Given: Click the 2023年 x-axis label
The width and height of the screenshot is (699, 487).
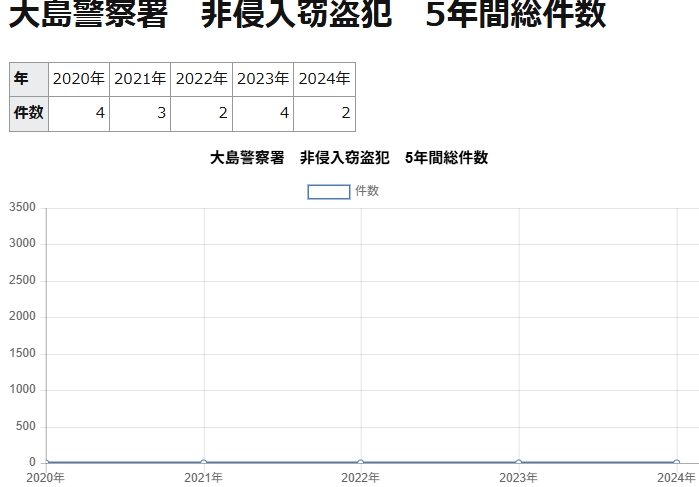Looking at the screenshot, I should click(518, 478).
